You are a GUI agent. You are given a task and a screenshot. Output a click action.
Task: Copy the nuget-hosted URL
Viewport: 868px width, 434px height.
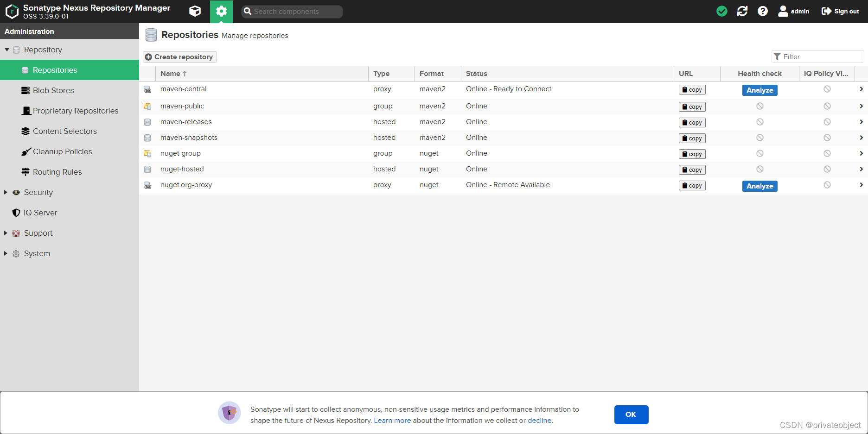pyautogui.click(x=692, y=170)
